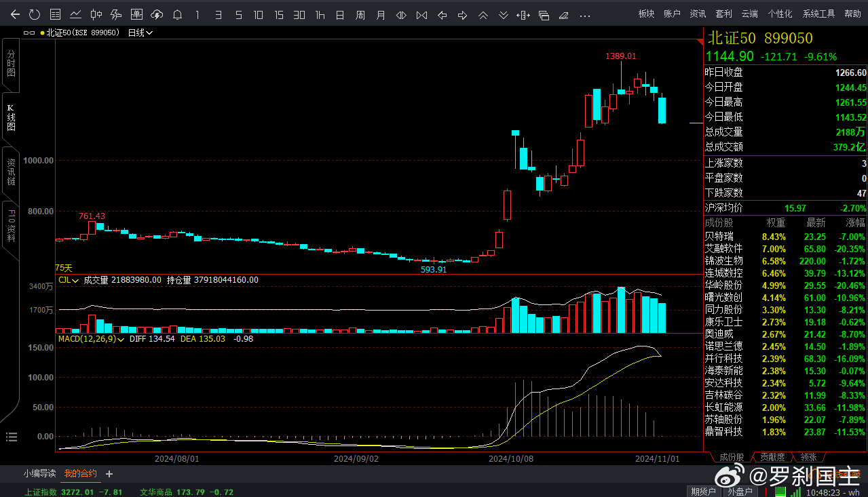Click the multi-window layout icon
Viewport: 868px width, 497px height.
coord(544,14)
